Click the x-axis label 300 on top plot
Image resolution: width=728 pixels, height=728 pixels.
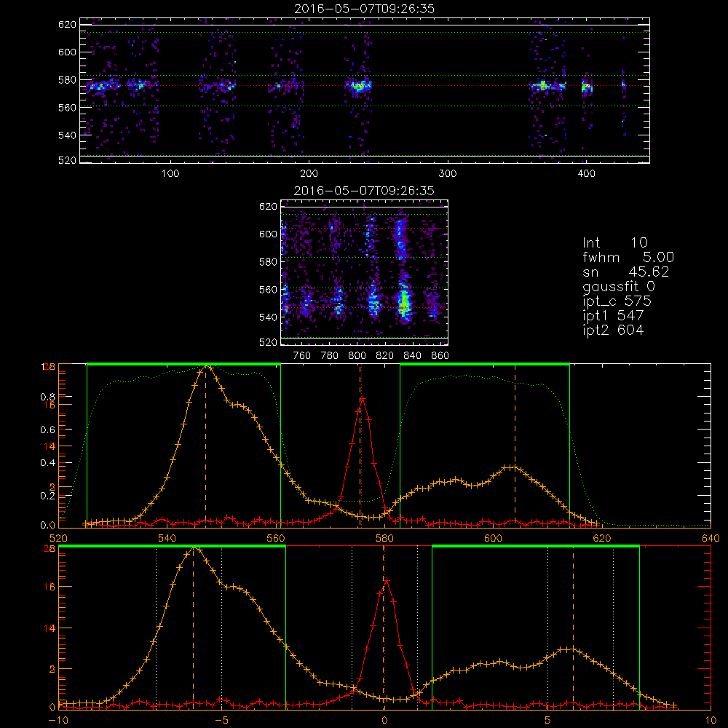click(448, 174)
